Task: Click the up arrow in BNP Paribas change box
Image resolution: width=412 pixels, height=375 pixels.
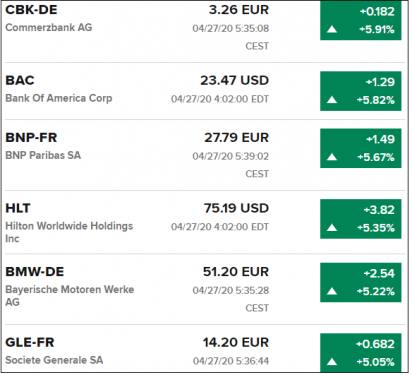Action: (x=332, y=157)
